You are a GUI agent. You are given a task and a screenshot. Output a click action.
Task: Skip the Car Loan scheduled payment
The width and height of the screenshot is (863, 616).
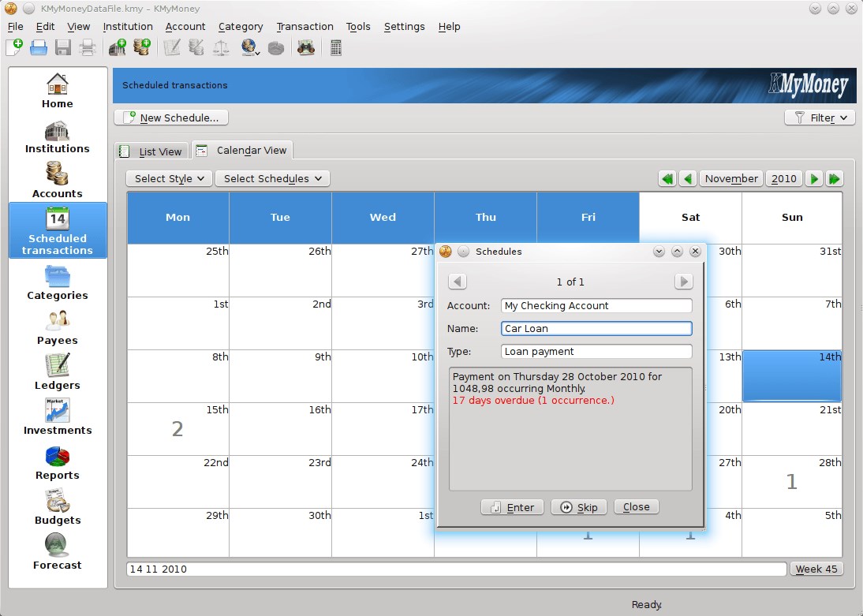(578, 507)
